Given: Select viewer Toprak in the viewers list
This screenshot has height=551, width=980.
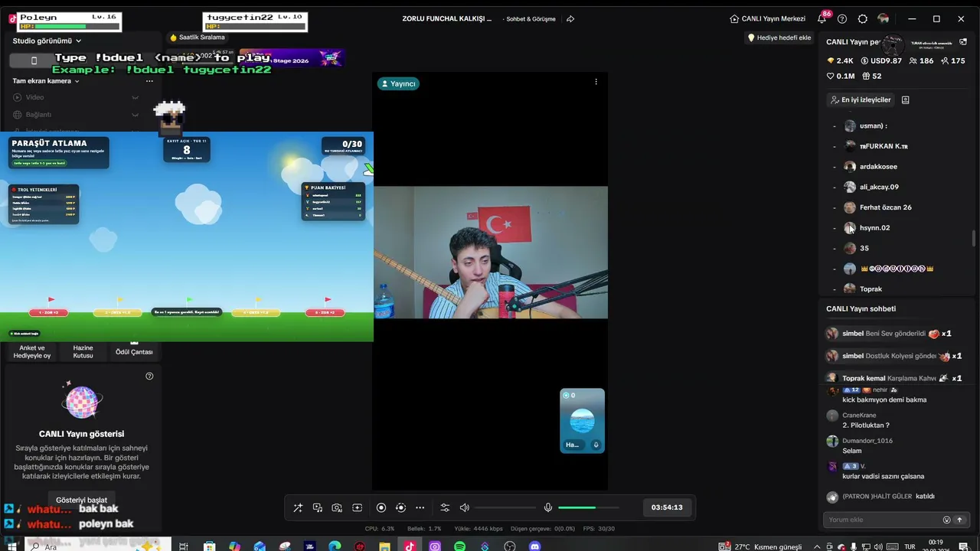Looking at the screenshot, I should coord(871,289).
